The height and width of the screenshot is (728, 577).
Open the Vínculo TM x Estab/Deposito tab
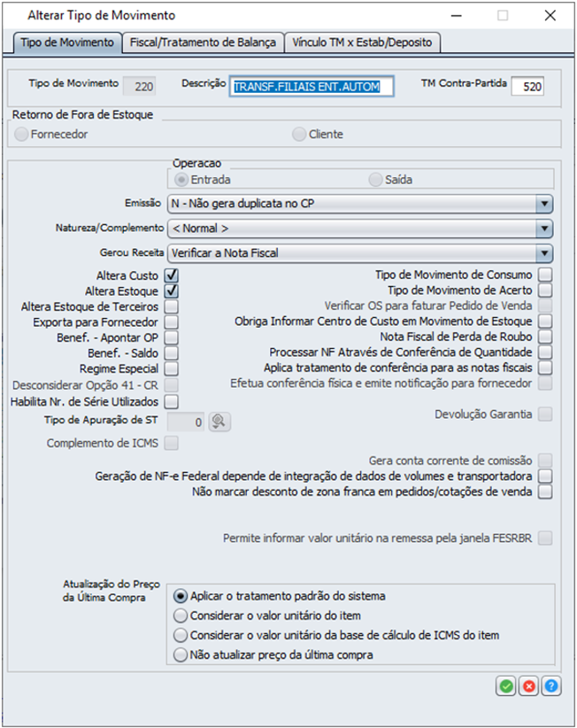click(x=362, y=43)
